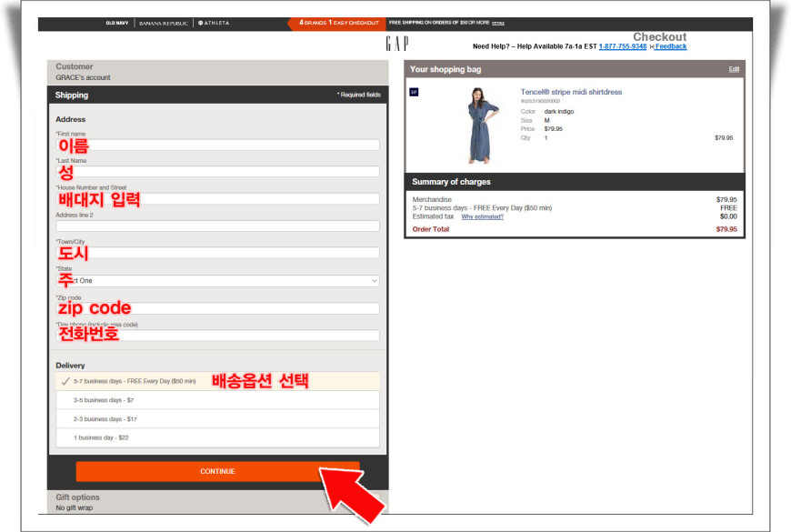Open the Why estimated? tax link

(482, 216)
